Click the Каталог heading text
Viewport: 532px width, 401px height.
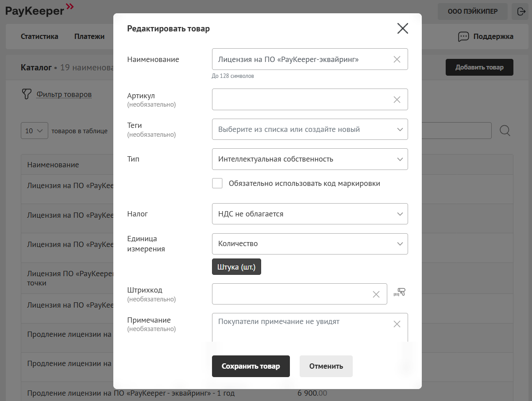[x=36, y=68]
